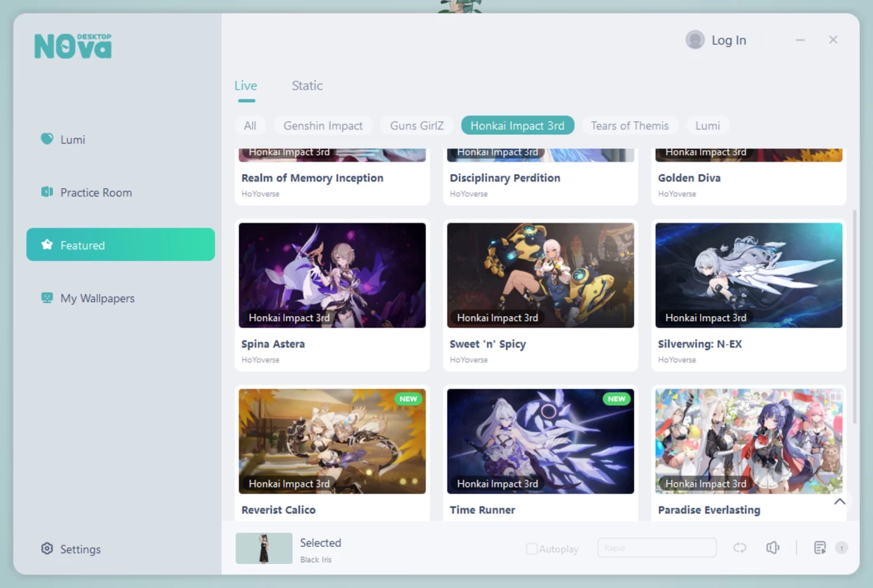Click the Realm of Memory Inception title

tap(313, 178)
